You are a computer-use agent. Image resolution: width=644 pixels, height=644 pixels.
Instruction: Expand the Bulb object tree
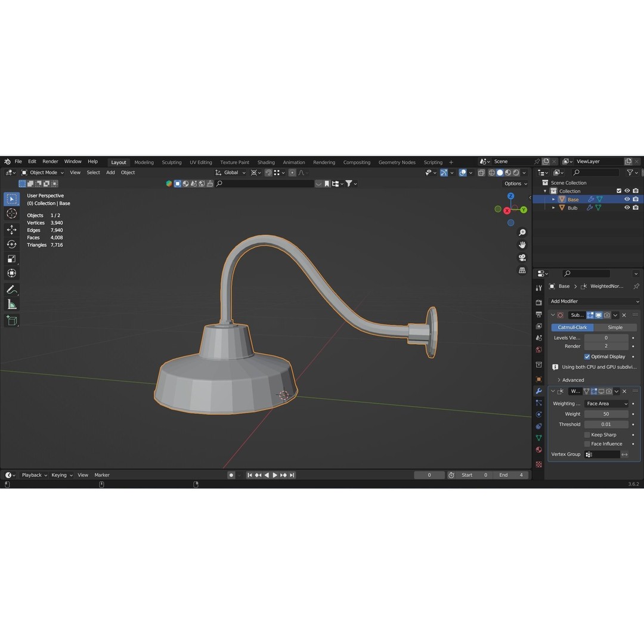coord(553,208)
